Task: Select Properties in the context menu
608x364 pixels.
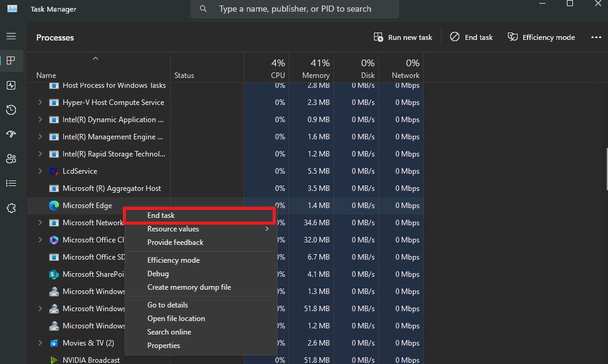Action: click(x=163, y=345)
